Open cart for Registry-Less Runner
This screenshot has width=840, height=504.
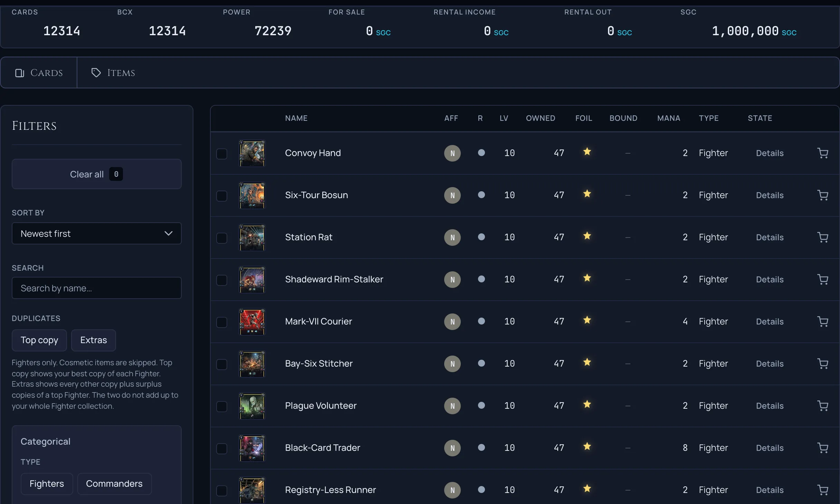823,490
